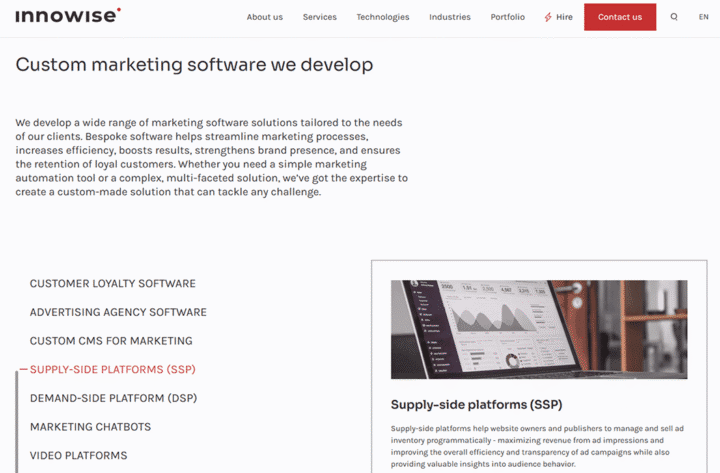Click the lightning bolt Hire icon
The image size is (720, 473).
pyautogui.click(x=548, y=17)
